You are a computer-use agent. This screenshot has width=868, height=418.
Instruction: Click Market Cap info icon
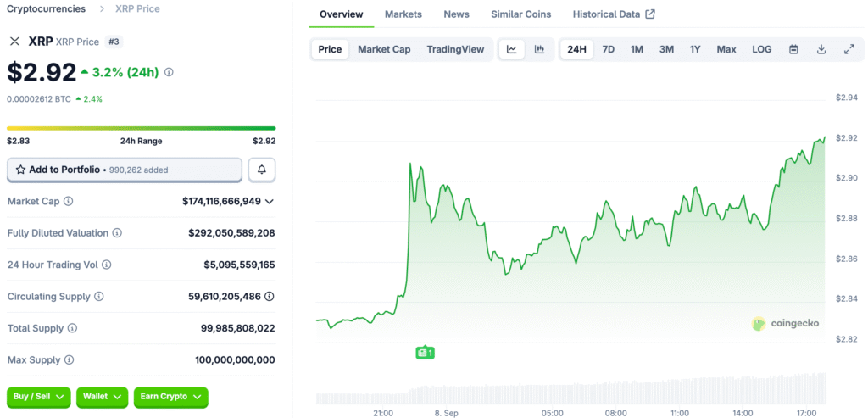68,202
